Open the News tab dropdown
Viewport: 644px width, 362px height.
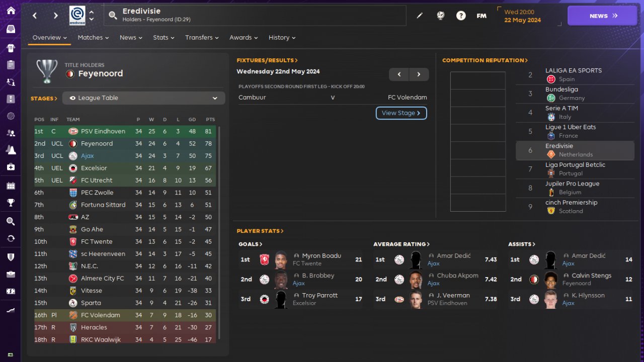[x=131, y=38]
